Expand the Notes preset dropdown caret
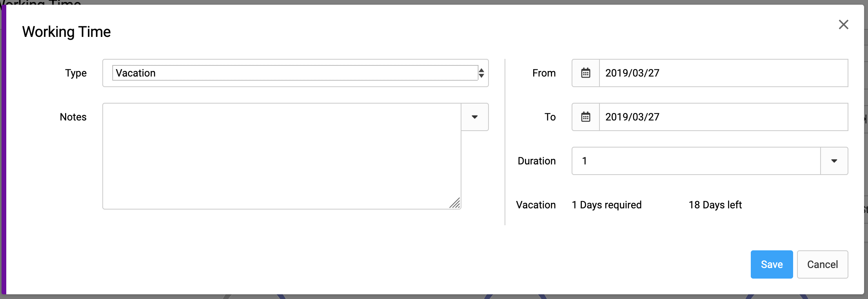The image size is (868, 299). [x=475, y=117]
